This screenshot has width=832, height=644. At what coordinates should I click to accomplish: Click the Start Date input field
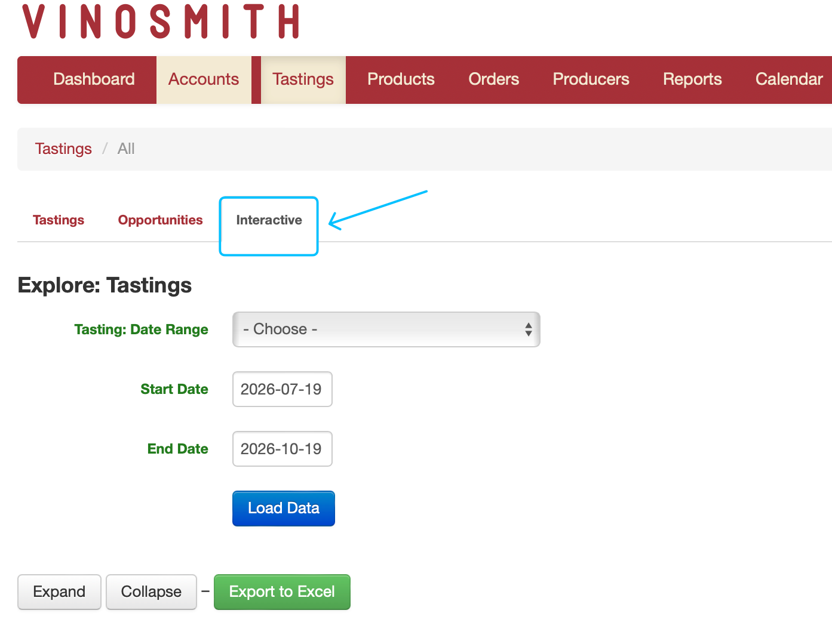282,389
